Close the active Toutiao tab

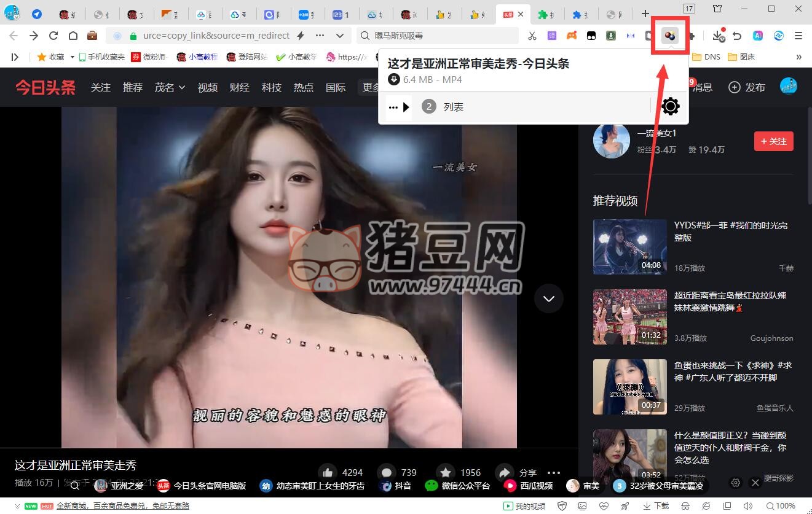[x=521, y=14]
